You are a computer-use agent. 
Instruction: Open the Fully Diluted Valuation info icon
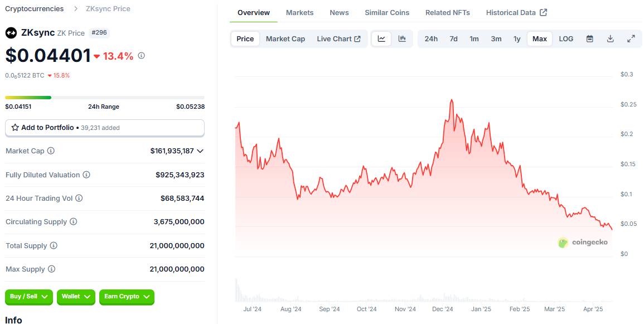coord(86,175)
